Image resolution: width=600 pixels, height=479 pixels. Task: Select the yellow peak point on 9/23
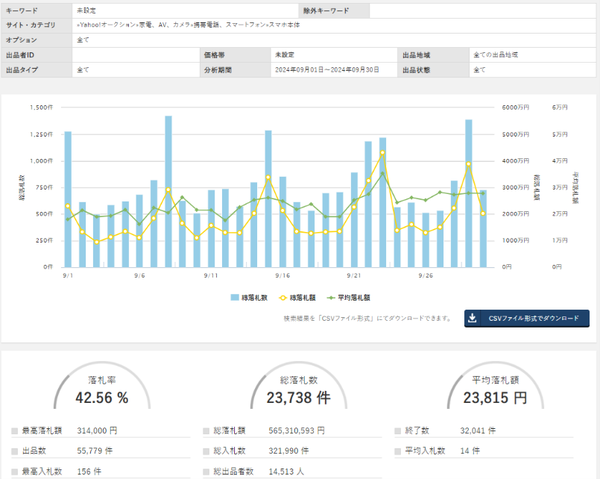tap(383, 153)
